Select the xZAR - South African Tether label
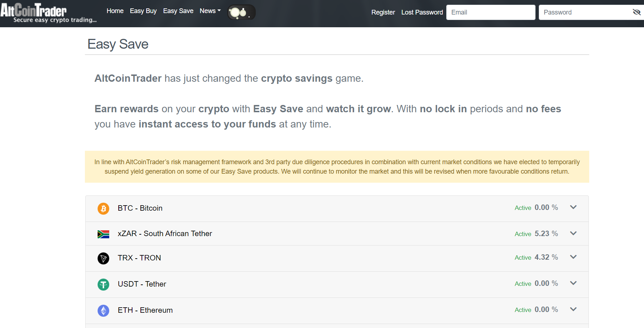Screen dimensions: 644x328 [x=165, y=234]
